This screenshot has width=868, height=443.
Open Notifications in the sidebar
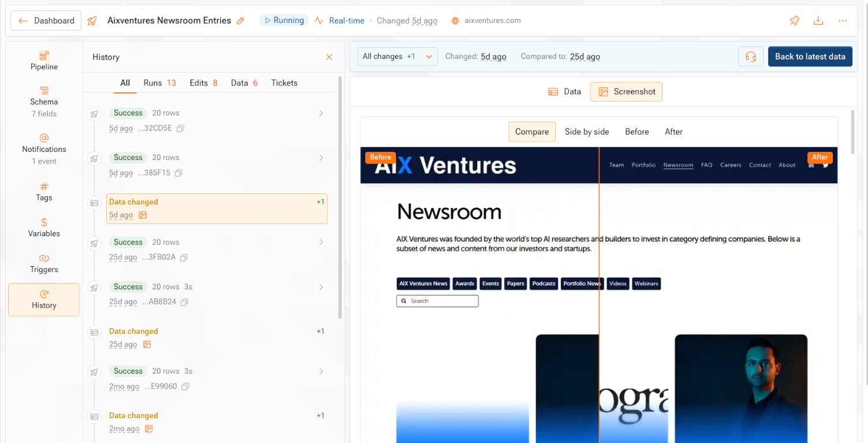point(44,149)
